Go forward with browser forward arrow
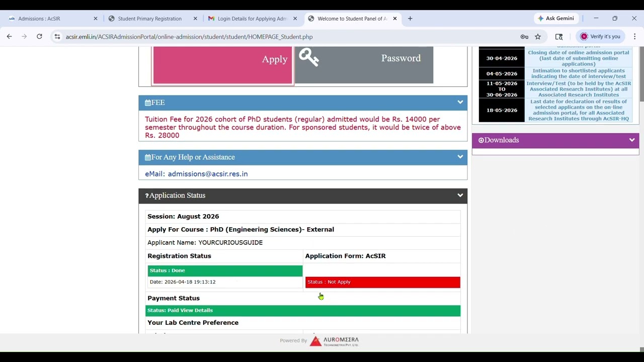The width and height of the screenshot is (644, 362). click(x=24, y=36)
